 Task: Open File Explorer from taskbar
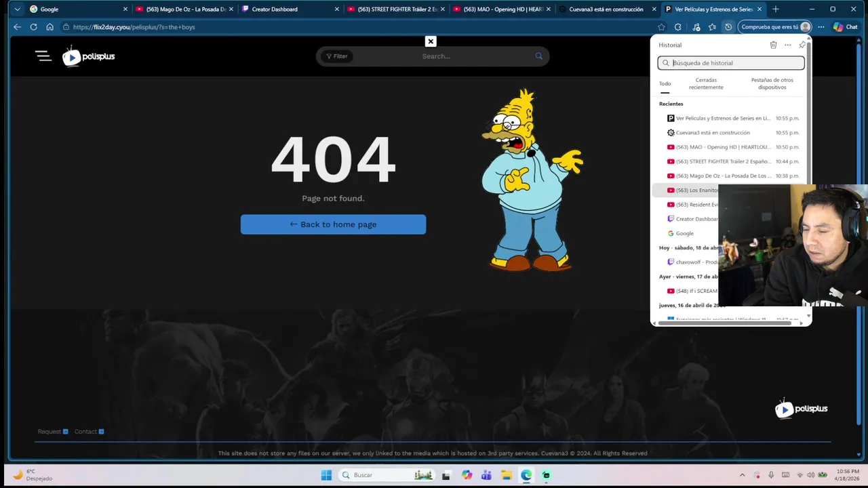click(507, 475)
